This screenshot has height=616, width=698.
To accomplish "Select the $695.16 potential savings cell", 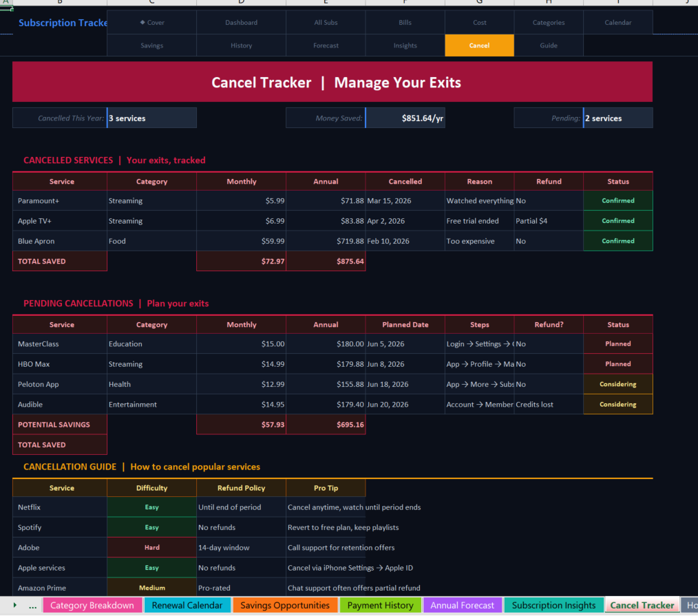I will click(326, 425).
